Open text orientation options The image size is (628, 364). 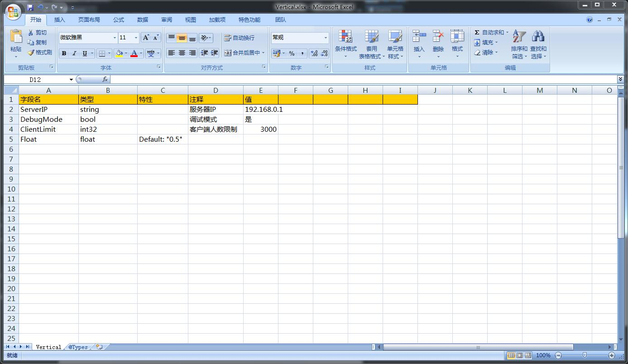(206, 38)
